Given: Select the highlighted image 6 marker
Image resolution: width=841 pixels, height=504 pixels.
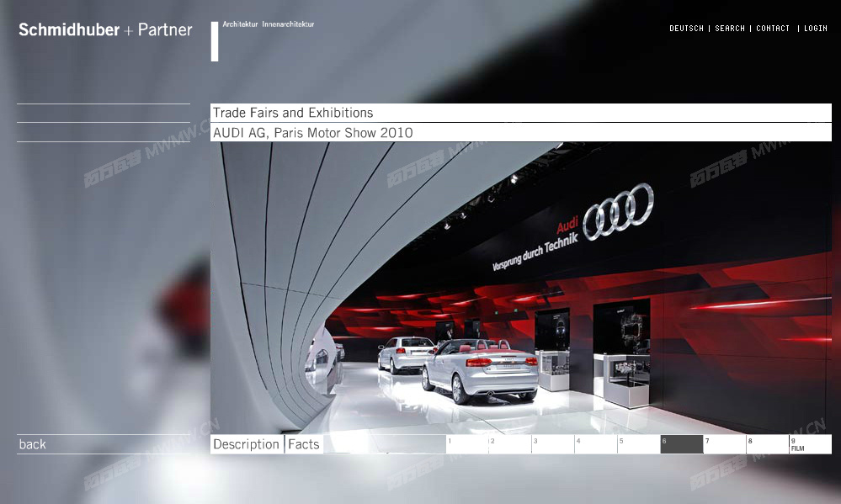Looking at the screenshot, I should point(681,444).
